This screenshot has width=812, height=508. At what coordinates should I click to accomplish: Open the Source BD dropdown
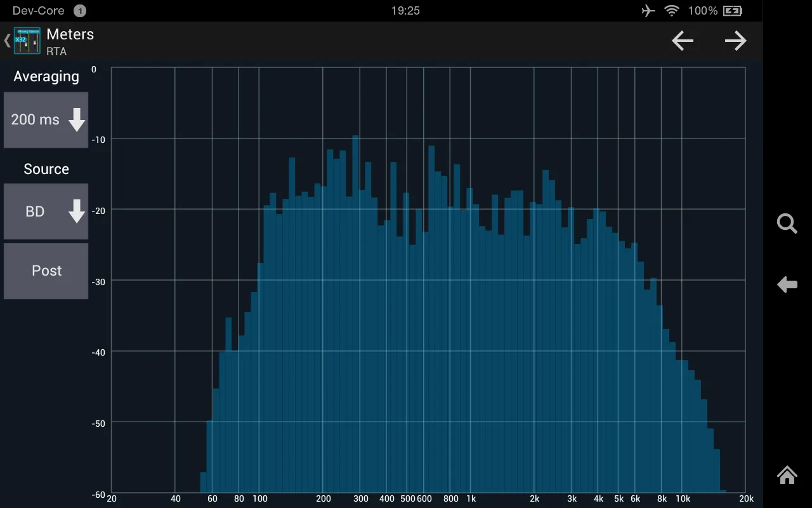(46, 211)
